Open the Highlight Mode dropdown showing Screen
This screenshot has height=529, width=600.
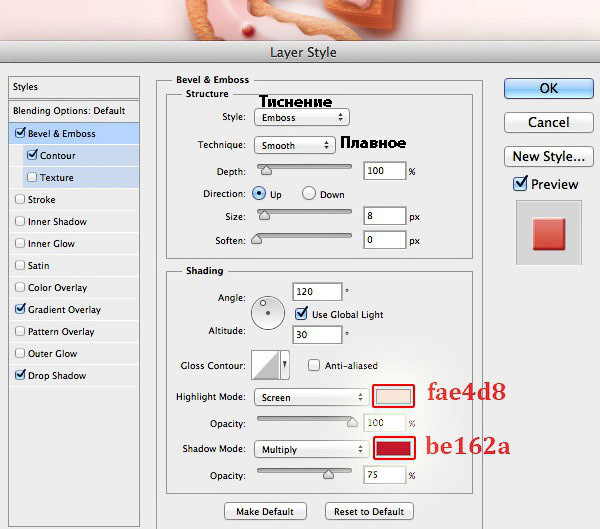(x=311, y=397)
